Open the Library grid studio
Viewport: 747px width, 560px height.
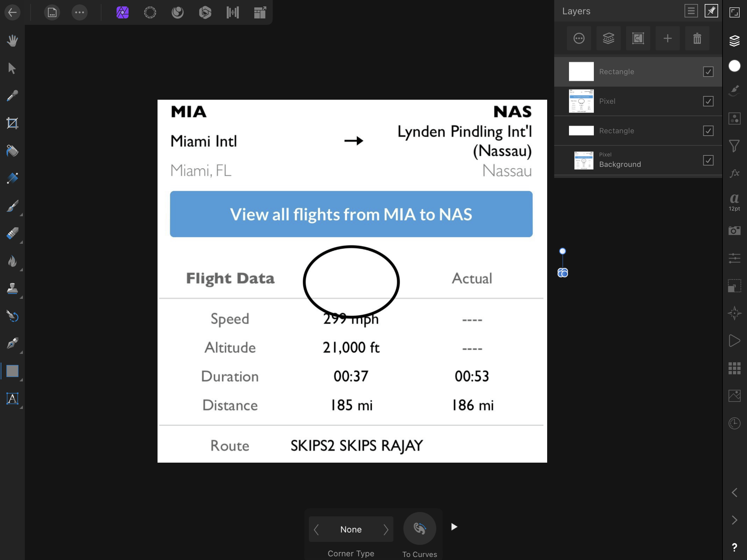pos(735,368)
